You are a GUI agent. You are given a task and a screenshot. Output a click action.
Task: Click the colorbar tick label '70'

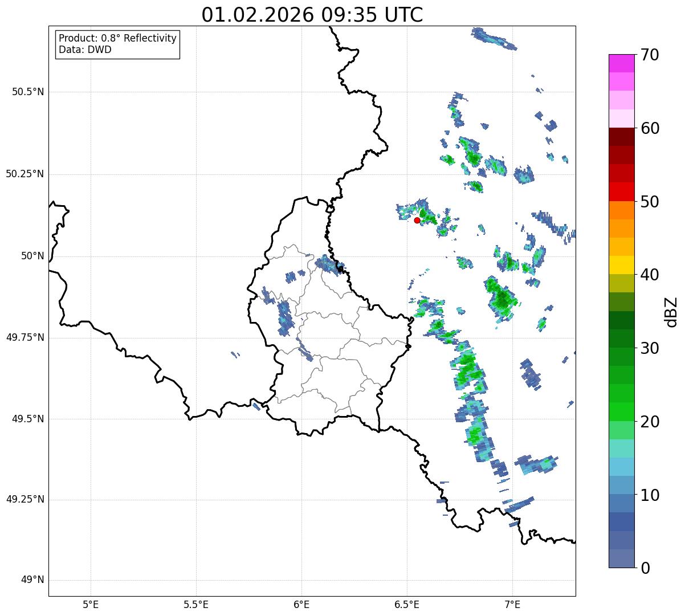(649, 55)
